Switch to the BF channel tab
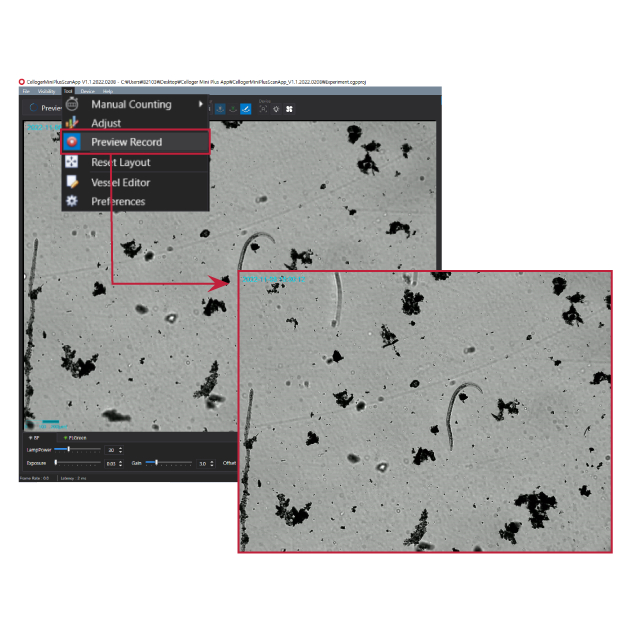The image size is (630, 630). [35, 438]
